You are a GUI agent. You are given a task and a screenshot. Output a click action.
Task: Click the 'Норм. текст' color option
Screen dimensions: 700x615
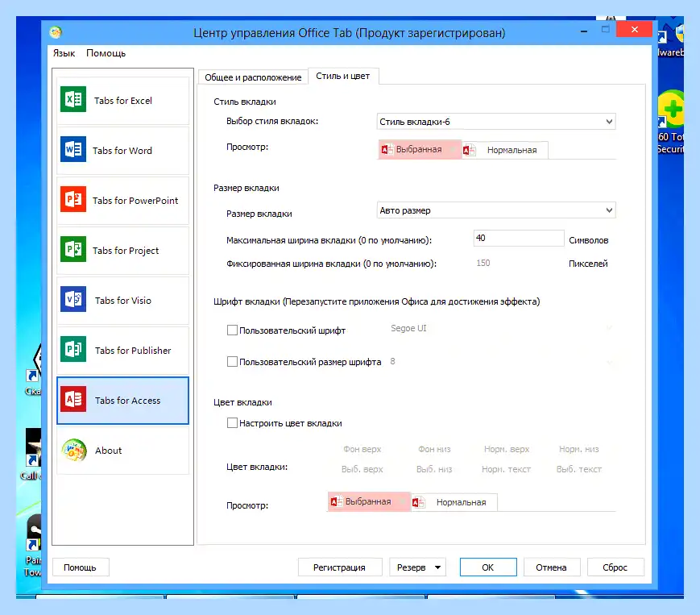[x=506, y=469]
